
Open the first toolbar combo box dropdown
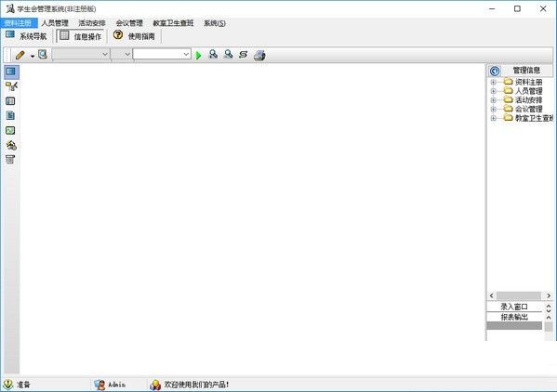[105, 54]
